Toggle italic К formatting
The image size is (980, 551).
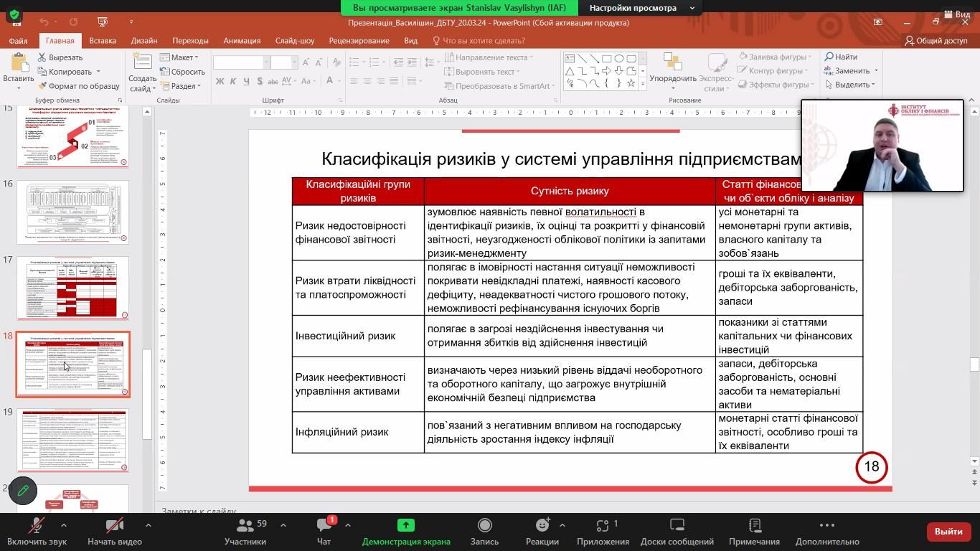pos(233,81)
